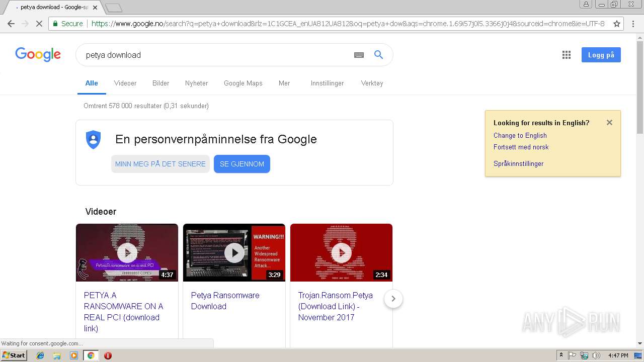Switch to Google Maps tab
The height and width of the screenshot is (362, 644).
pyautogui.click(x=243, y=83)
